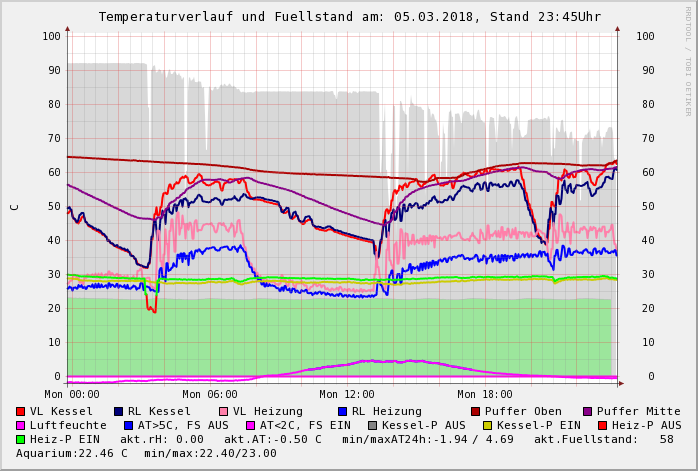Click the red VL Kessel legend swatch

[20, 411]
